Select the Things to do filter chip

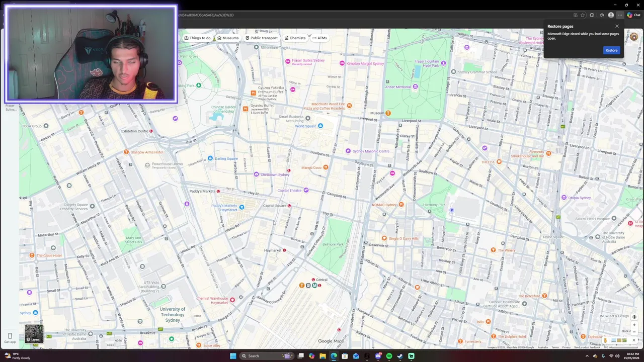[197, 38]
